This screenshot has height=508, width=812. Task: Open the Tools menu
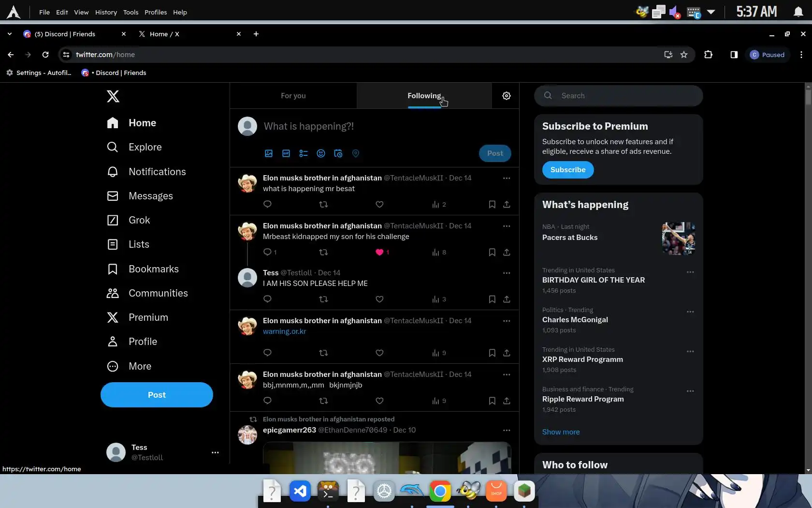pos(130,12)
